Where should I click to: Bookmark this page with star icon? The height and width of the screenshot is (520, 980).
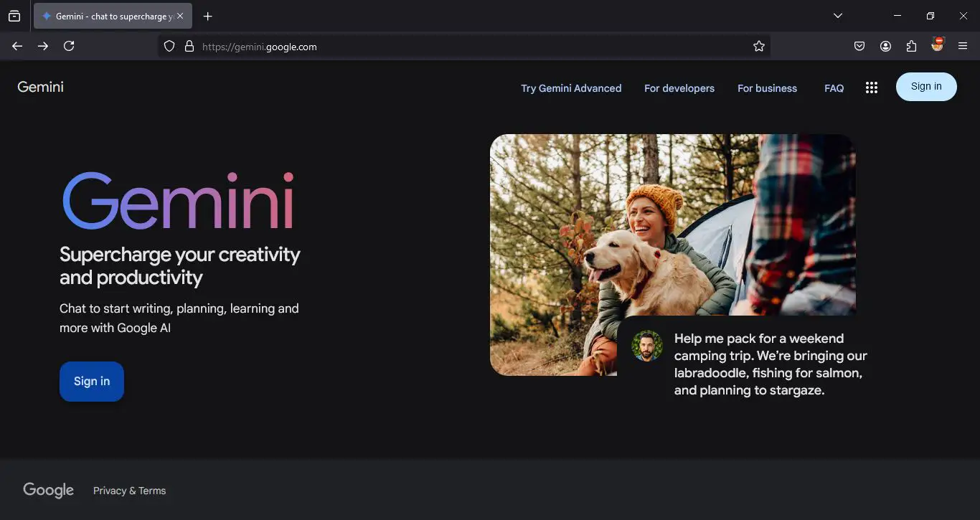click(x=759, y=46)
